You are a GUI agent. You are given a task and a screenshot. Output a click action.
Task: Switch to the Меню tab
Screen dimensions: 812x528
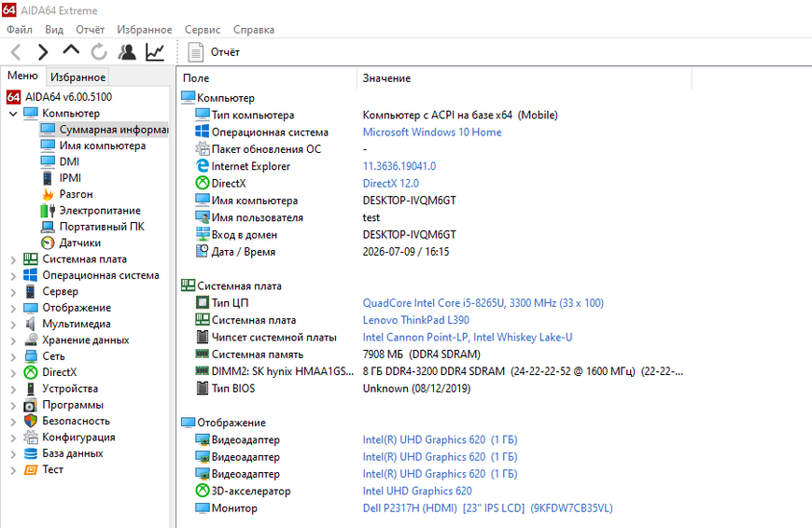(x=22, y=76)
